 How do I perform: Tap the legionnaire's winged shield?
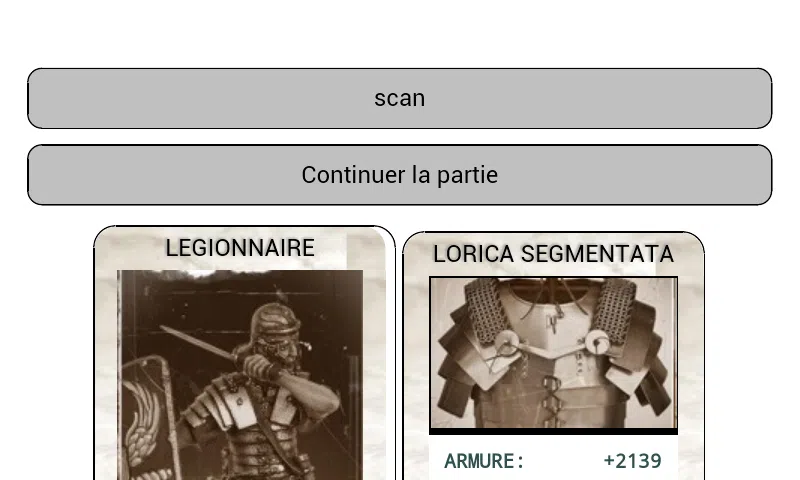148,418
